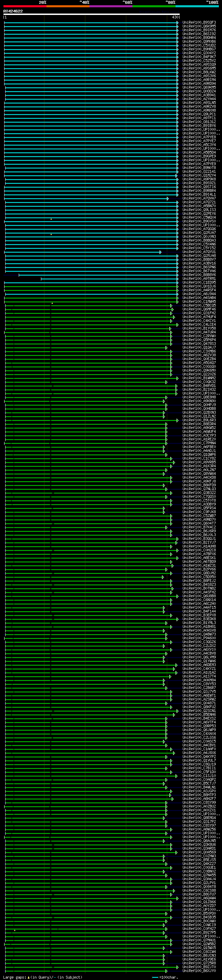Screen dimensions: 222x980
Task: Open hit UniRef100_A9TRM1
Action: 199,278
